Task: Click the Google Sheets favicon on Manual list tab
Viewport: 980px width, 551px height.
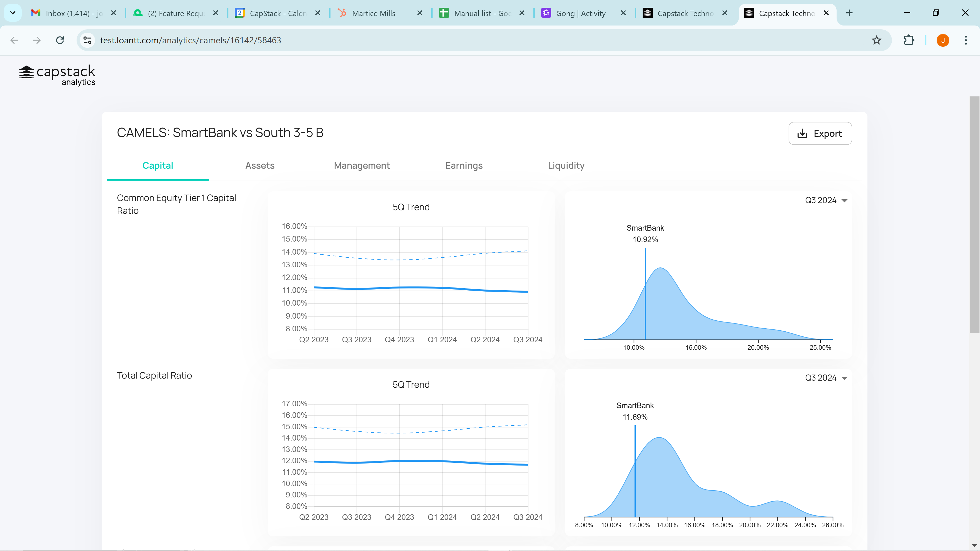Action: pos(444,13)
